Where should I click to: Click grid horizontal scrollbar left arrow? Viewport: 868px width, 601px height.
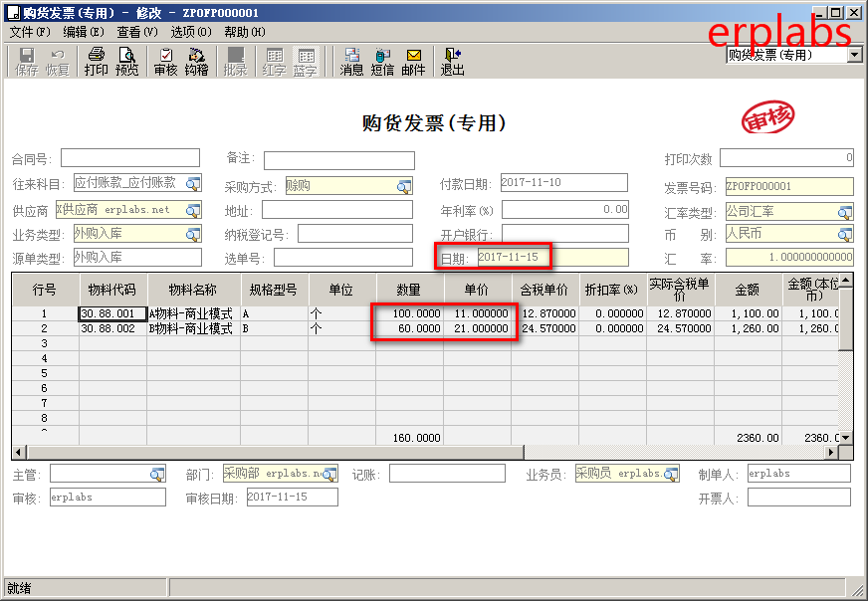point(19,453)
